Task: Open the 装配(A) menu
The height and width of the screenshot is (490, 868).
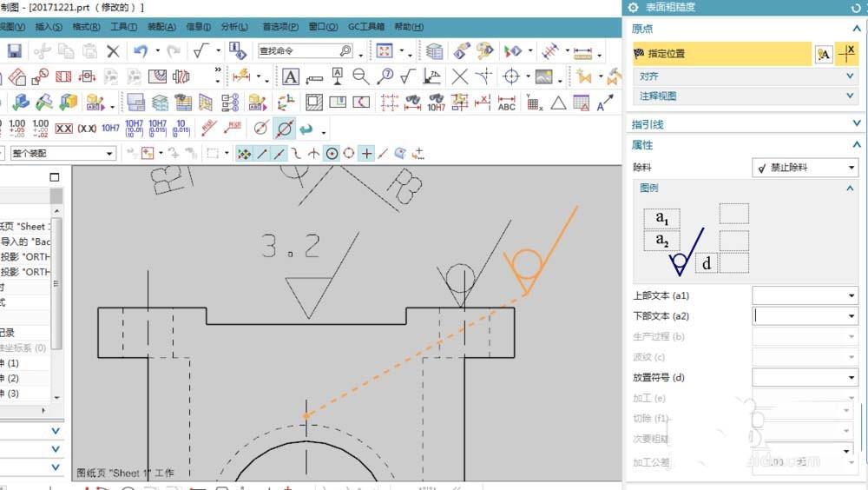Action: [x=161, y=27]
